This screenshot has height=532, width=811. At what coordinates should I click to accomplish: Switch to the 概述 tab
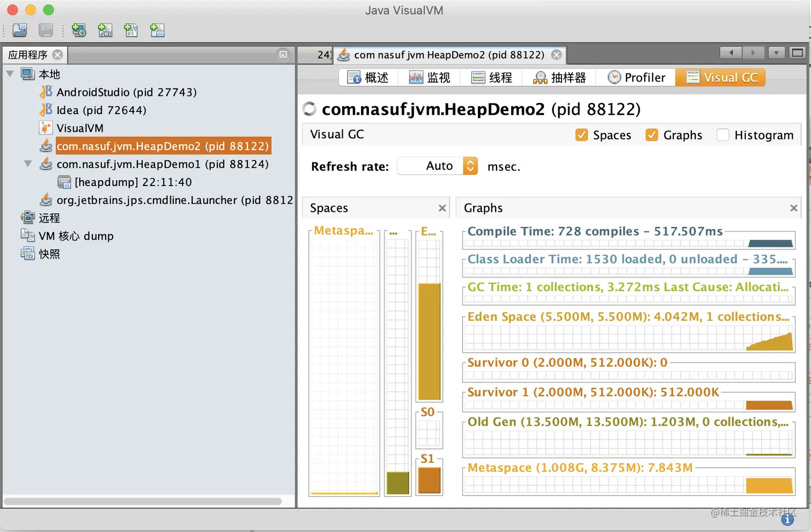click(368, 78)
